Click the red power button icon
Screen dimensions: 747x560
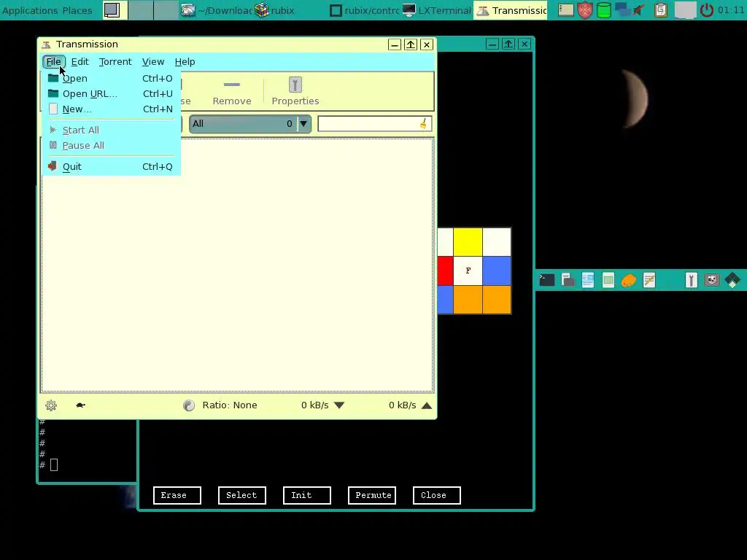point(706,10)
